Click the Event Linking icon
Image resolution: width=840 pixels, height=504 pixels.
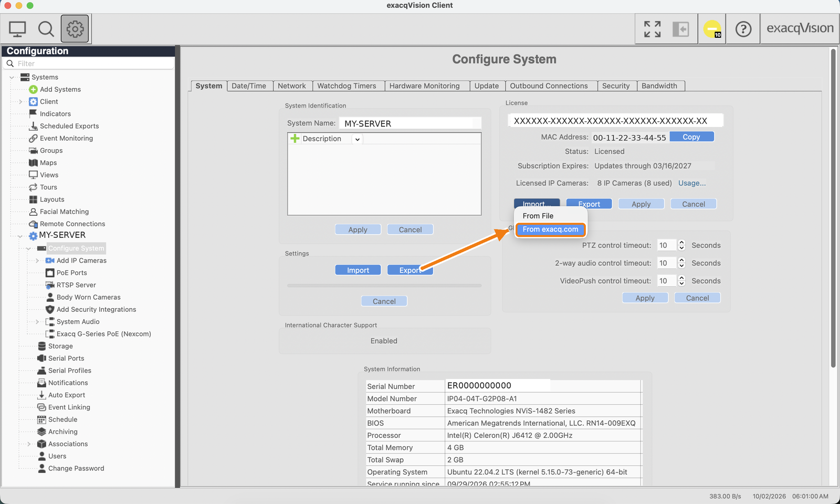click(x=41, y=407)
